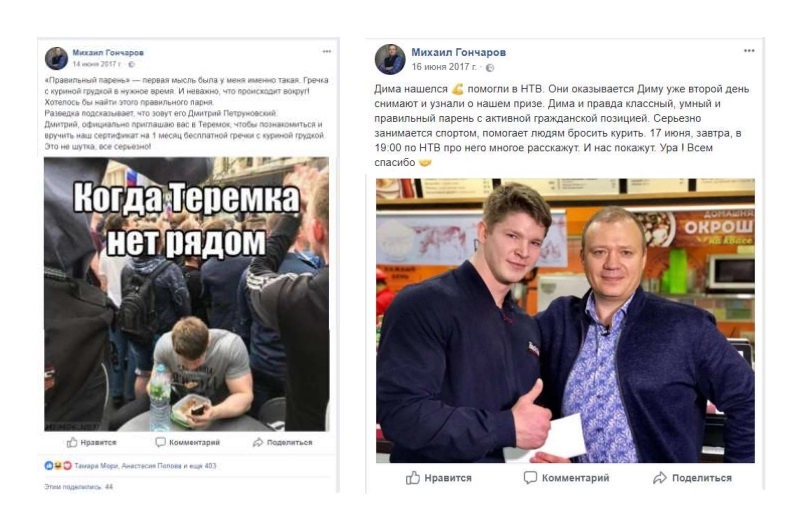The image size is (802, 528).
Task: Click the profile avatar on the right post
Action: click(x=390, y=59)
